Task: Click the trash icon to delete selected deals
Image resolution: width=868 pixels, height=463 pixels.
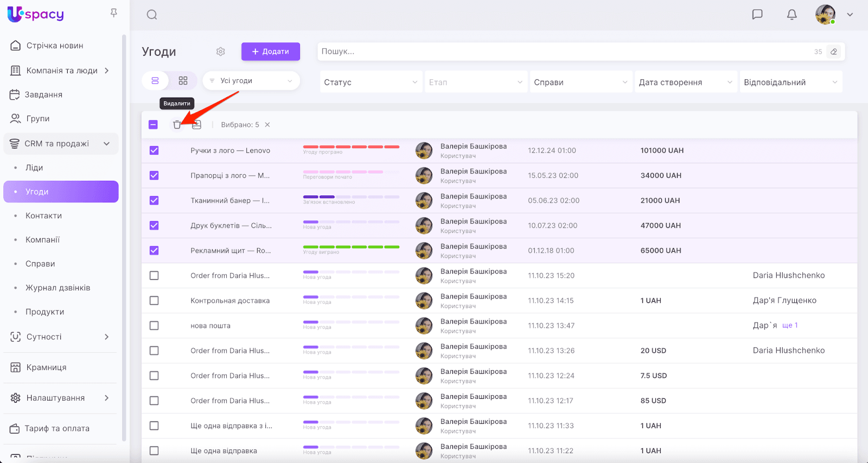Action: [x=177, y=125]
